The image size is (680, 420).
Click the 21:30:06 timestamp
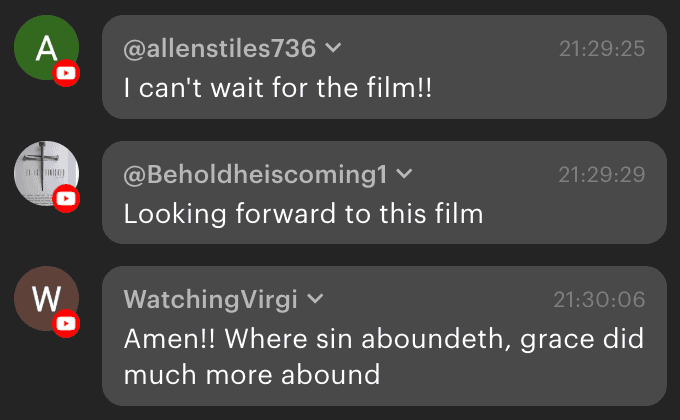pyautogui.click(x=599, y=299)
